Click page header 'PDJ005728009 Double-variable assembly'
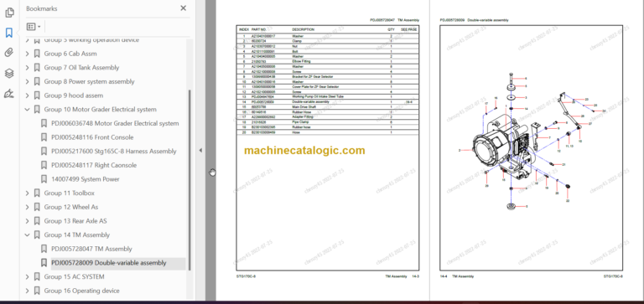Screen dimensions: 644x304 [474, 20]
